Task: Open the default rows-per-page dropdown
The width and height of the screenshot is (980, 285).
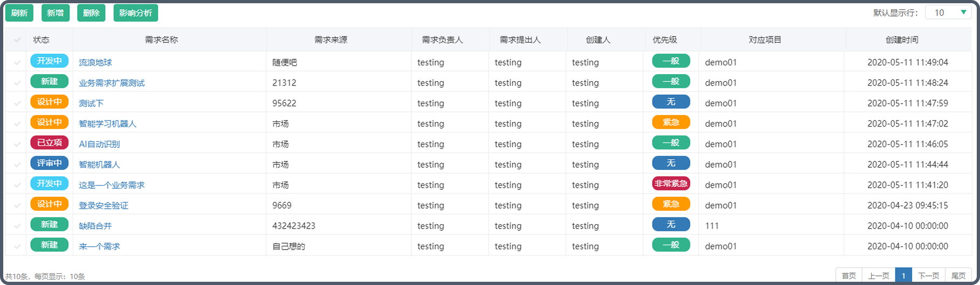Action: point(948,12)
